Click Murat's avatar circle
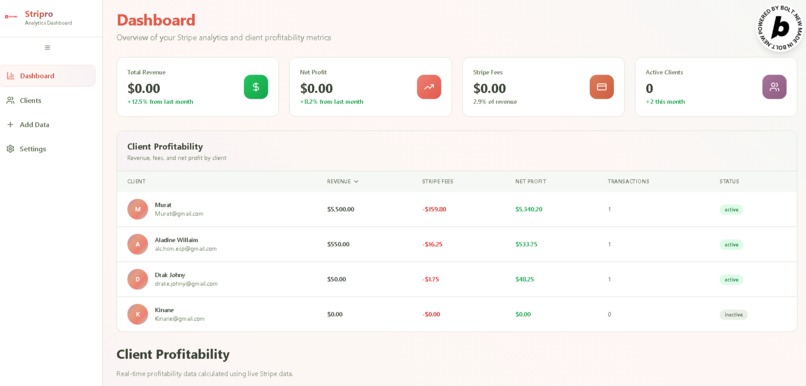This screenshot has width=806, height=386. pyautogui.click(x=138, y=209)
